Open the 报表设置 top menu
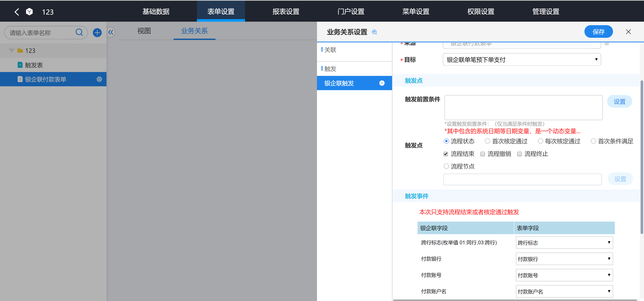Image resolution: width=644 pixels, height=301 pixels. (x=286, y=12)
